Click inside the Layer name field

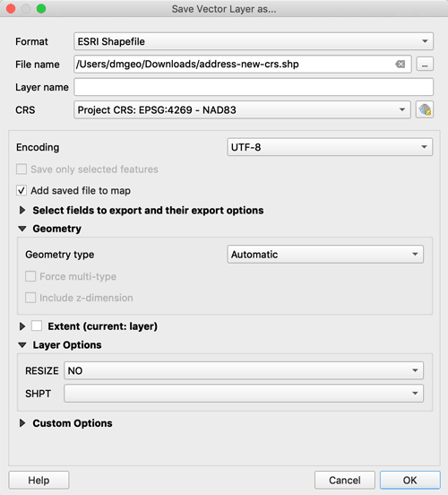[254, 87]
